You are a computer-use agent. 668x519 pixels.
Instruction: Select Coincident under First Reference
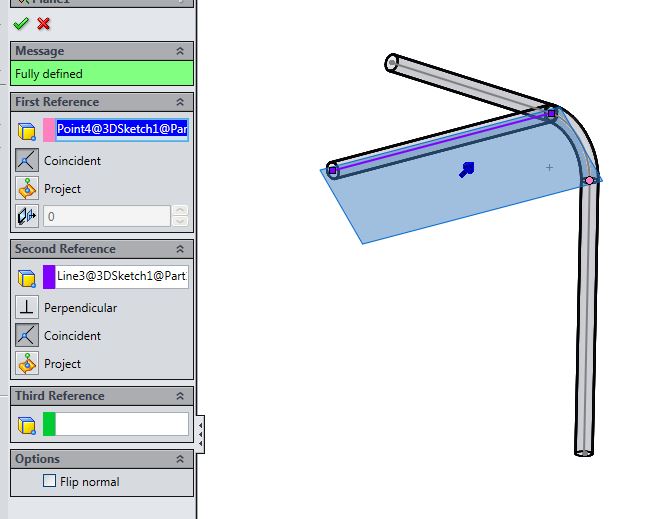tap(27, 160)
